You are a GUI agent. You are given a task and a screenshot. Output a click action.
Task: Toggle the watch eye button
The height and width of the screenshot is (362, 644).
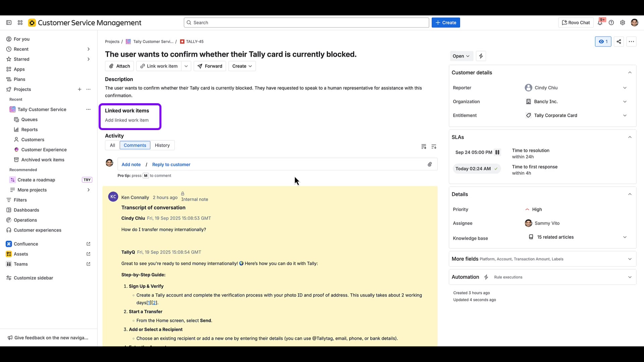pyautogui.click(x=603, y=42)
